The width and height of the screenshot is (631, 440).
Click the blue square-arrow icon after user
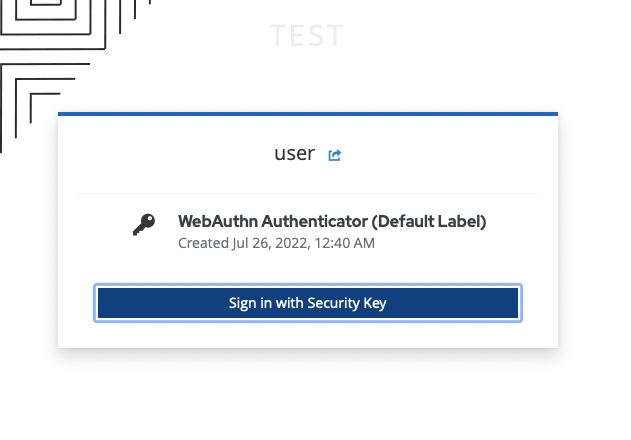335,155
